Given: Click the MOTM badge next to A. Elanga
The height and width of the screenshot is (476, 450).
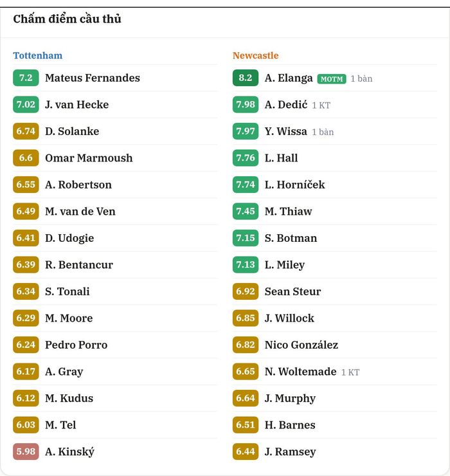Looking at the screenshot, I should pos(332,79).
